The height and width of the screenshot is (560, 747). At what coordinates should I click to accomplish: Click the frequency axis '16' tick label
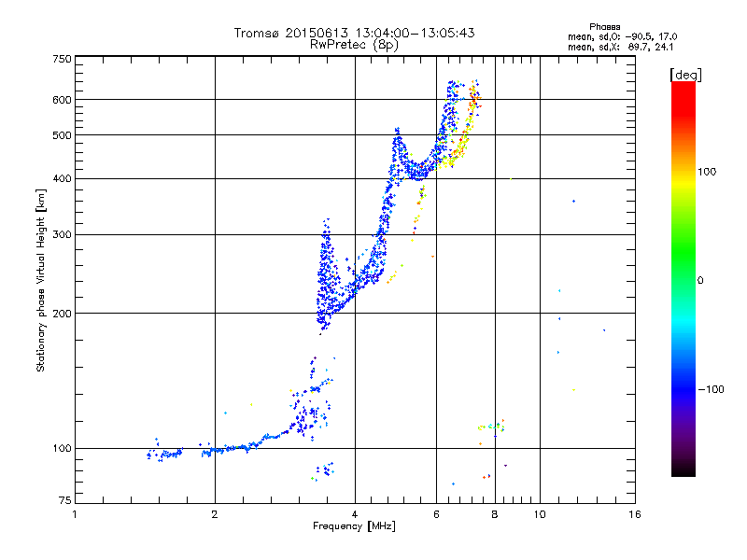(635, 514)
